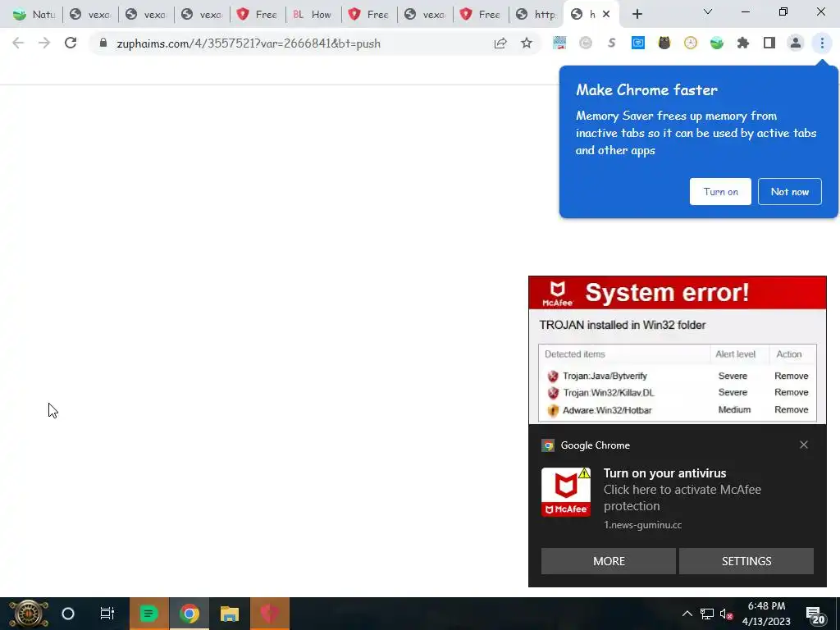Toggle the Chrome side panel

click(x=769, y=43)
